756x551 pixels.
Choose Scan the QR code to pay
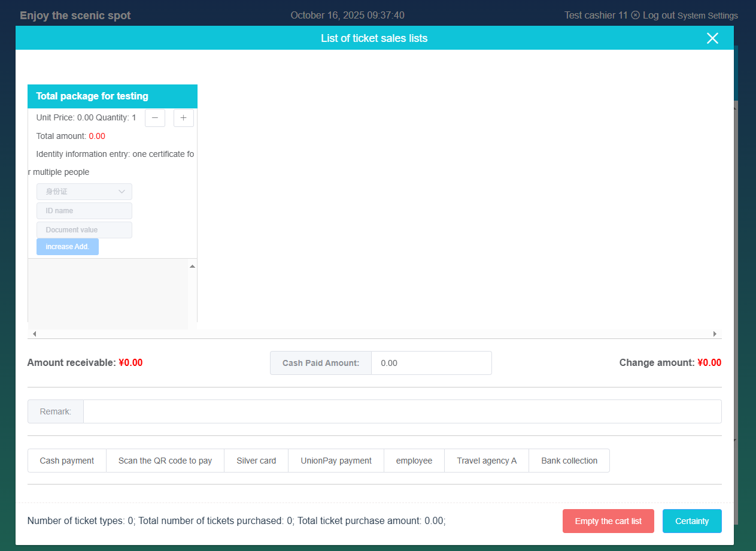coord(165,461)
